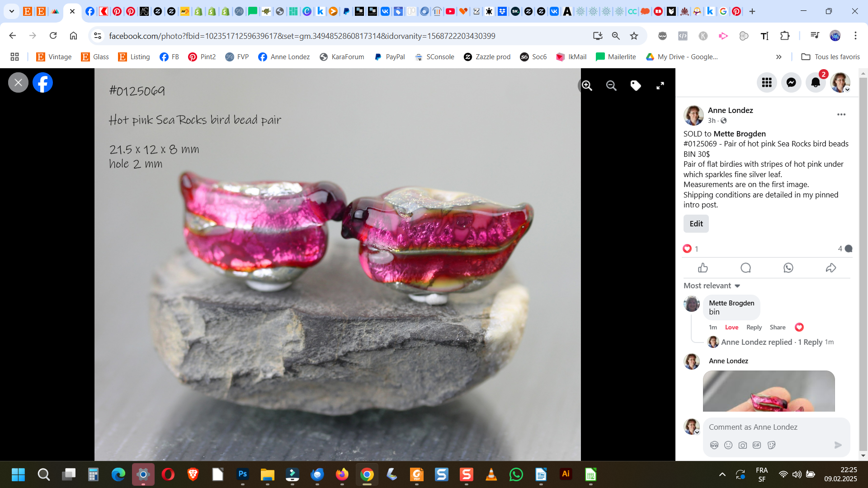This screenshot has height=488, width=868.
Task: Open the Mailerlite bookmark
Action: 616,57
